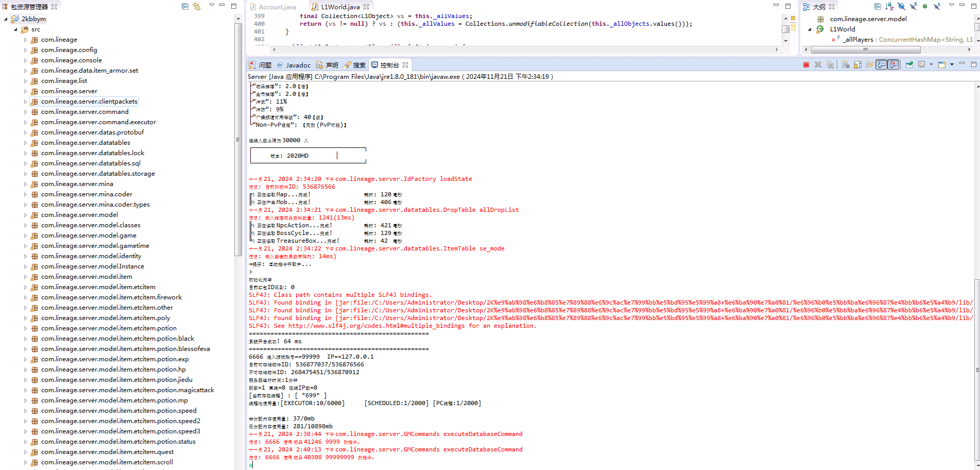This screenshot has width=980, height=470.
Task: Collapse all in the Outline view
Action: (878, 6)
